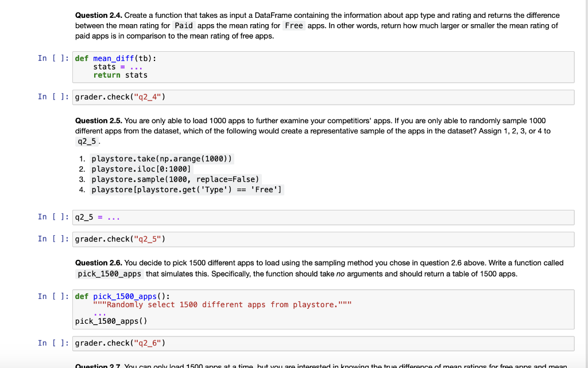588x368 pixels.
Task: Click the inline q2_5 code in Question 2.5 text
Action: 87,141
